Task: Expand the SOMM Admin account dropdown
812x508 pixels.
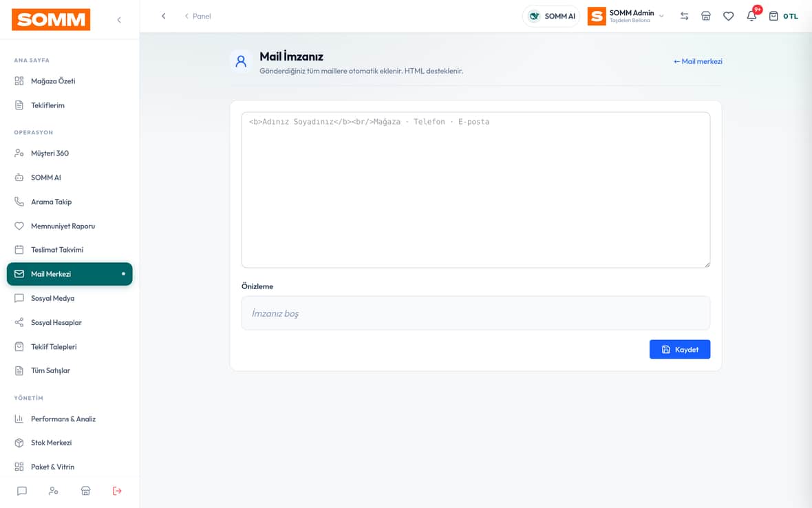Action: click(626, 16)
